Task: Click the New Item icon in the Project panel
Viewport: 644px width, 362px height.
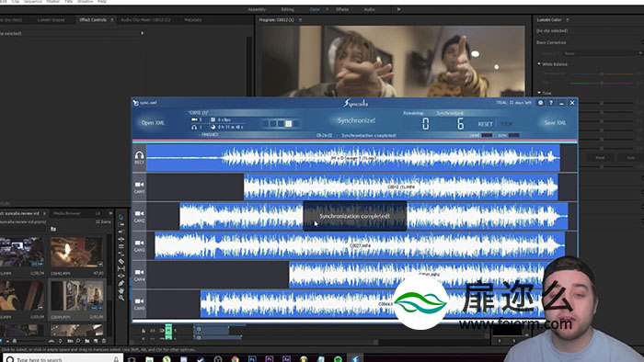Action: [x=96, y=341]
